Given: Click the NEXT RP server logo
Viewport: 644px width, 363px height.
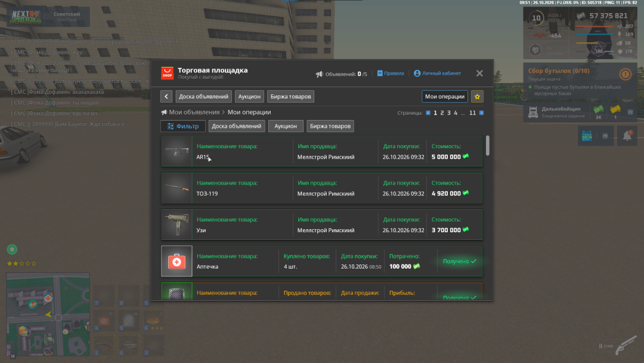Looking at the screenshot, I should tap(26, 17).
